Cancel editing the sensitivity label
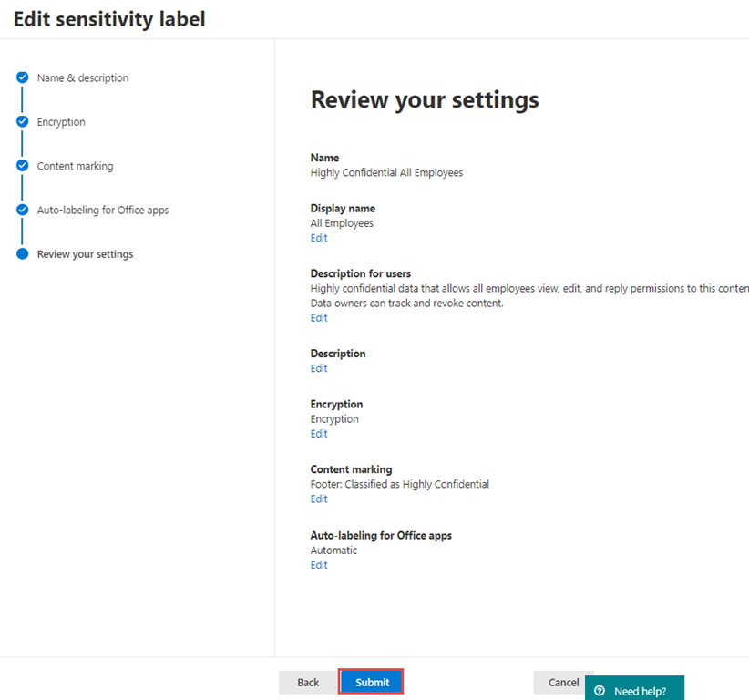Screen dimensions: 749x700 (x=563, y=682)
